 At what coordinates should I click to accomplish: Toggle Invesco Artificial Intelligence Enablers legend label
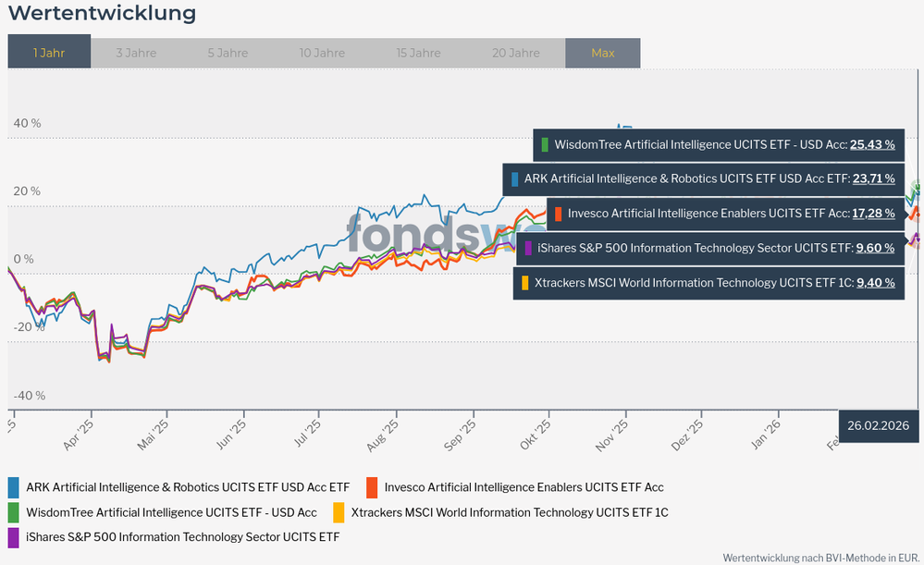[x=524, y=487]
